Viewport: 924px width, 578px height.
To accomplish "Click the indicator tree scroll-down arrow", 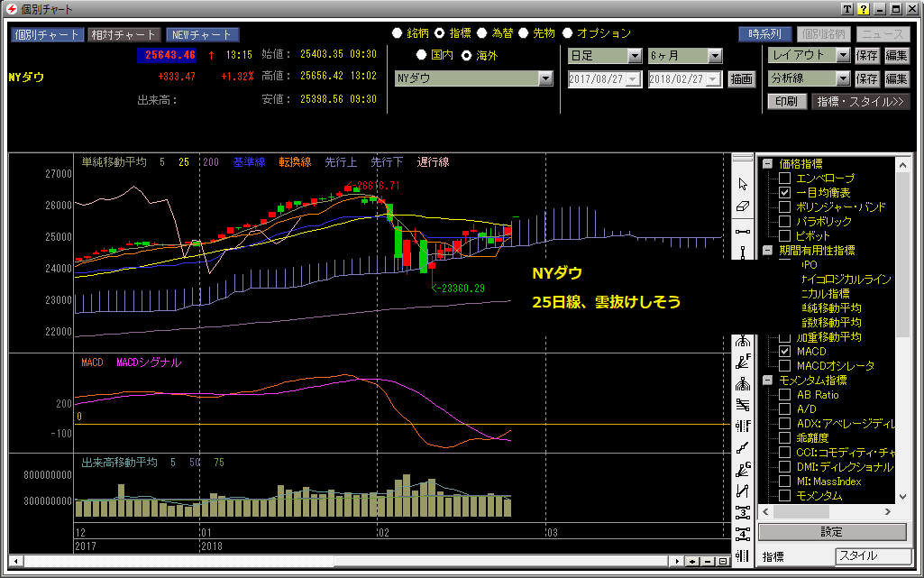I will coord(902,497).
